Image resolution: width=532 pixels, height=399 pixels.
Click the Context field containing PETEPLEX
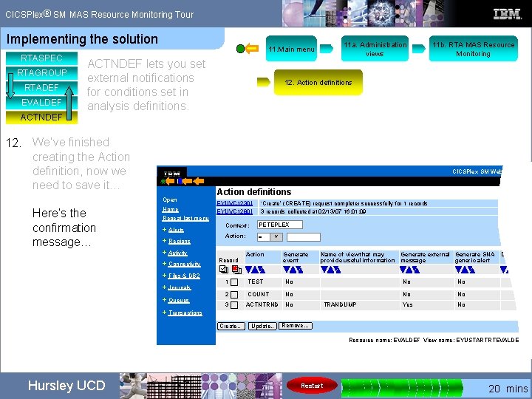(280, 225)
